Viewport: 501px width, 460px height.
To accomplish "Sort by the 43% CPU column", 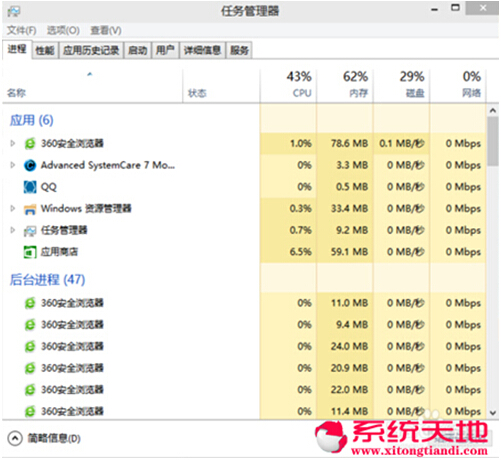I will pyautogui.click(x=288, y=85).
